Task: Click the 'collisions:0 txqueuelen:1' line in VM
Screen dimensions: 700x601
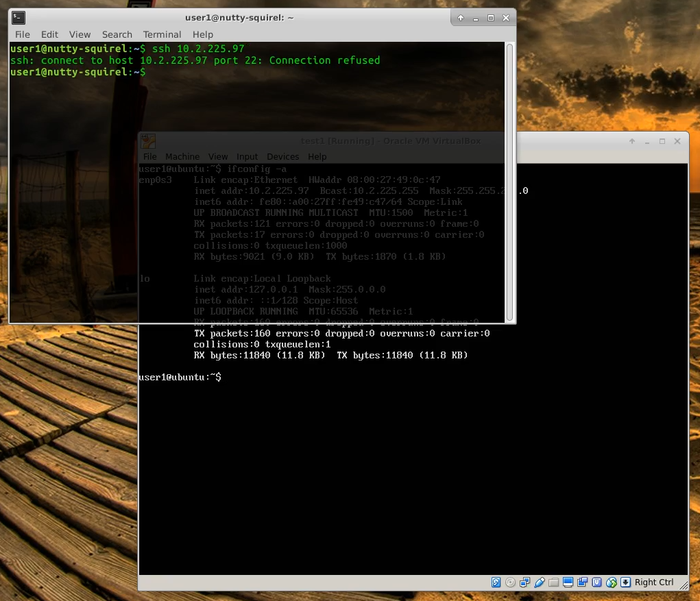Action: point(262,345)
